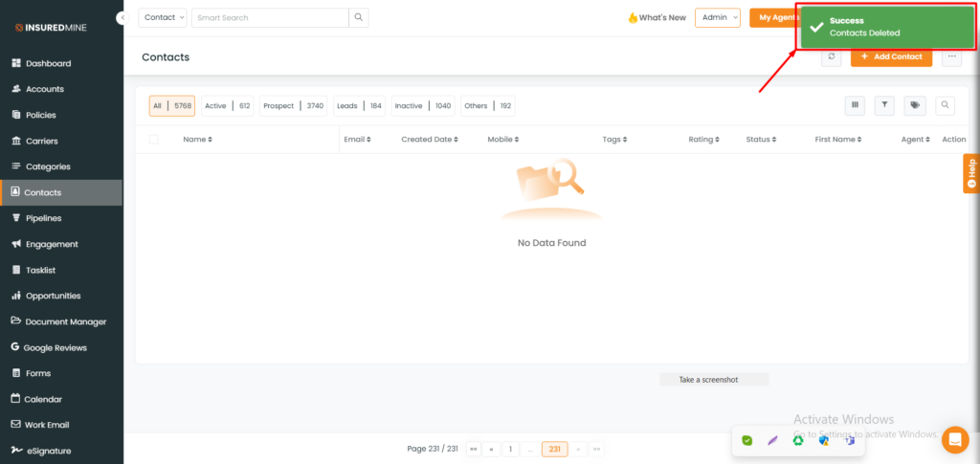Click the purple feather tray icon
The image size is (980, 464).
click(772, 440)
